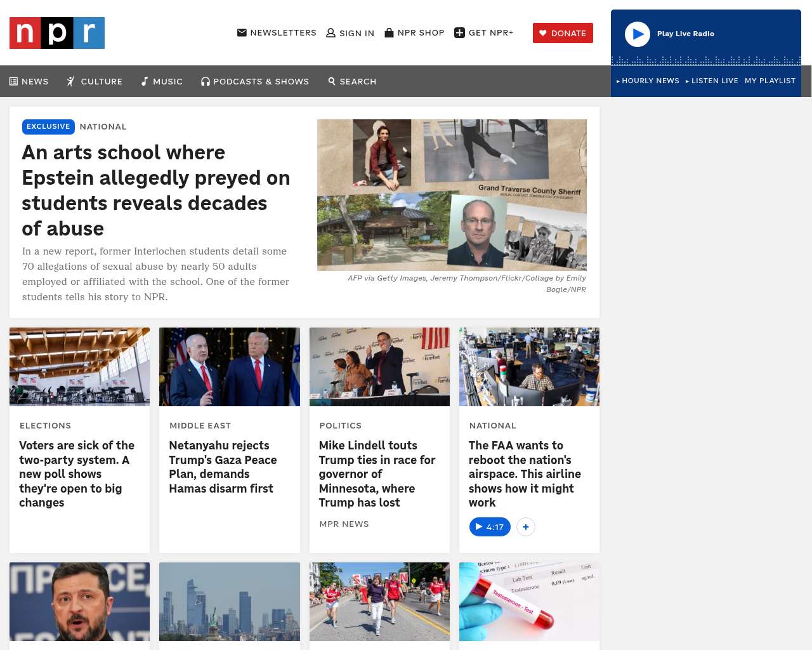
Task: Open the National category above Epstein story
Action: [103, 126]
